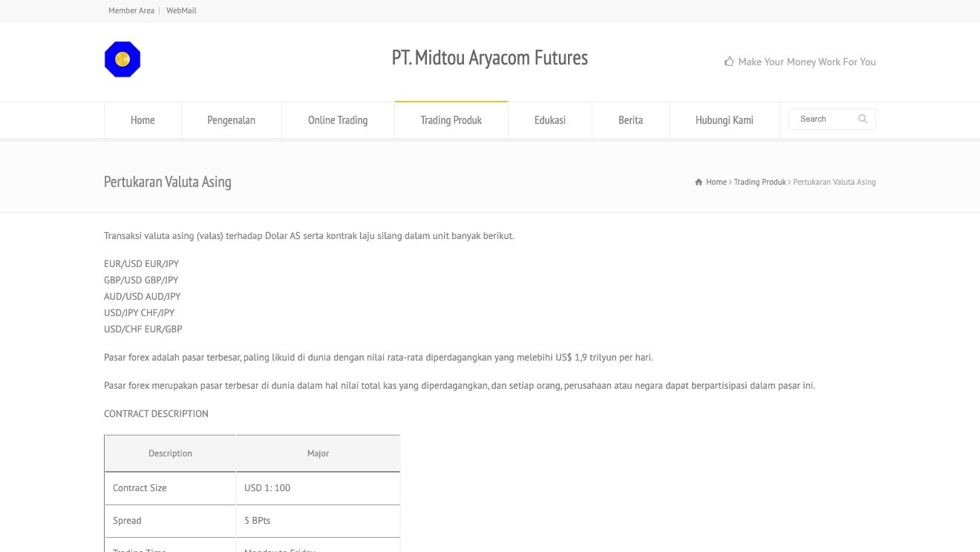Click the GBP/USD GBP/JPY line
Image resolution: width=980 pixels, height=552 pixels.
[141, 280]
